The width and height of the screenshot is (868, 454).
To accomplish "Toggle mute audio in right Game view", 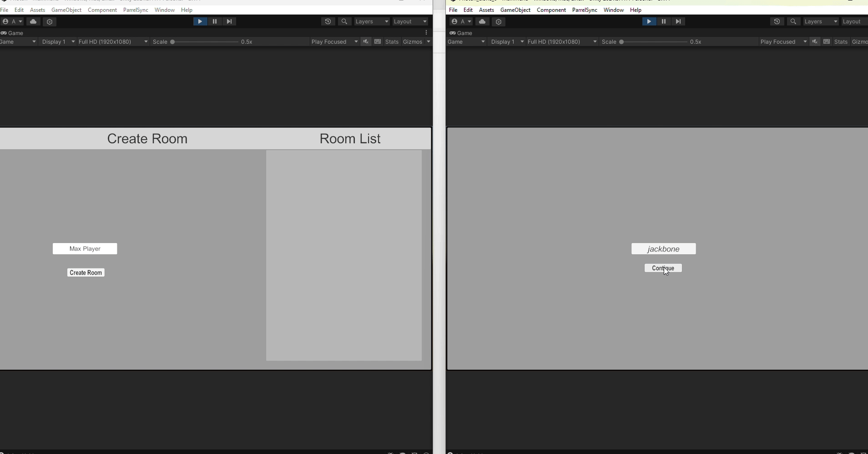I will [x=815, y=41].
